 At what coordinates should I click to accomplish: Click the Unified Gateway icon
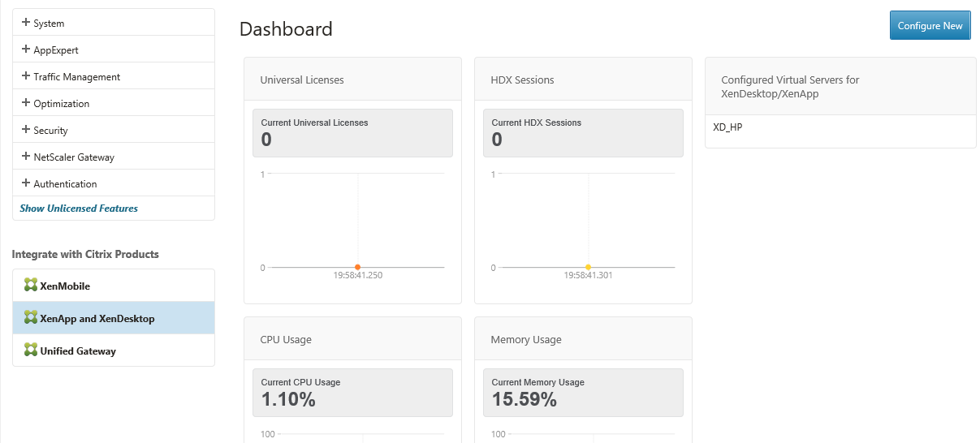(31, 351)
